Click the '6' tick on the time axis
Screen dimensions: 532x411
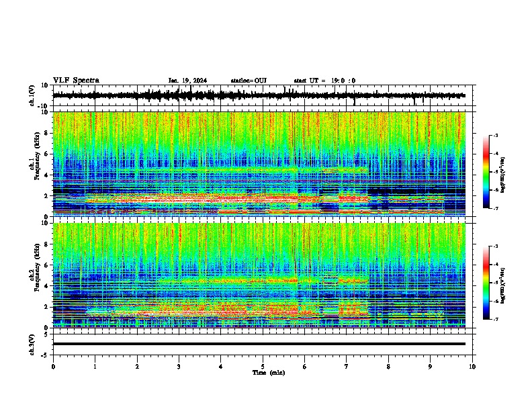[305, 367]
